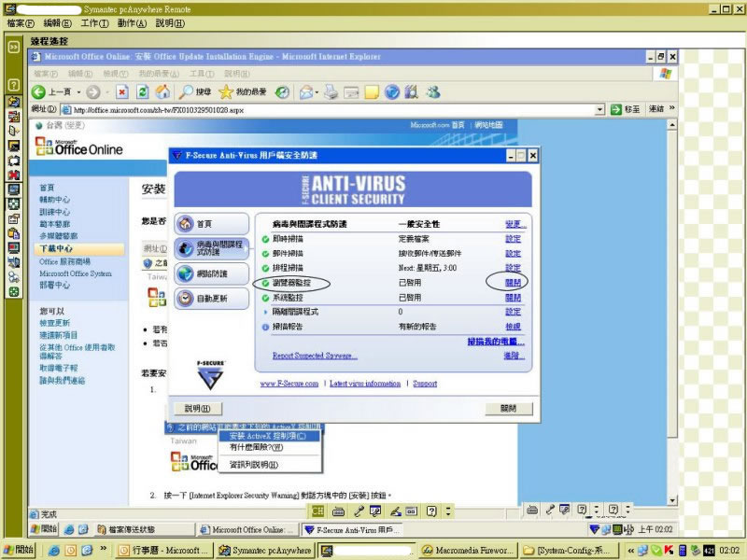Open pcAnywhere 說明(H) menu

[x=170, y=23]
